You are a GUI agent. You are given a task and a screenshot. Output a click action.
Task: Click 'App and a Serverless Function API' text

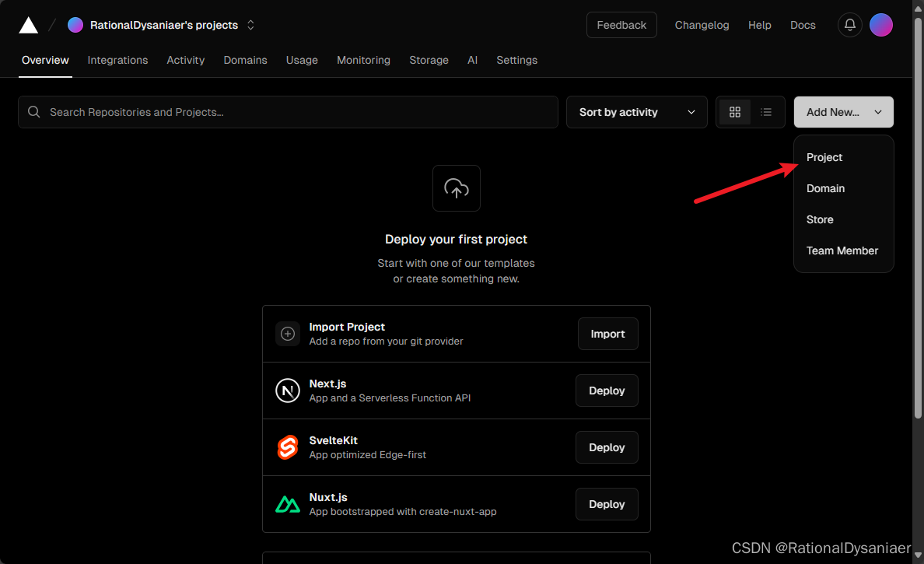pos(390,398)
